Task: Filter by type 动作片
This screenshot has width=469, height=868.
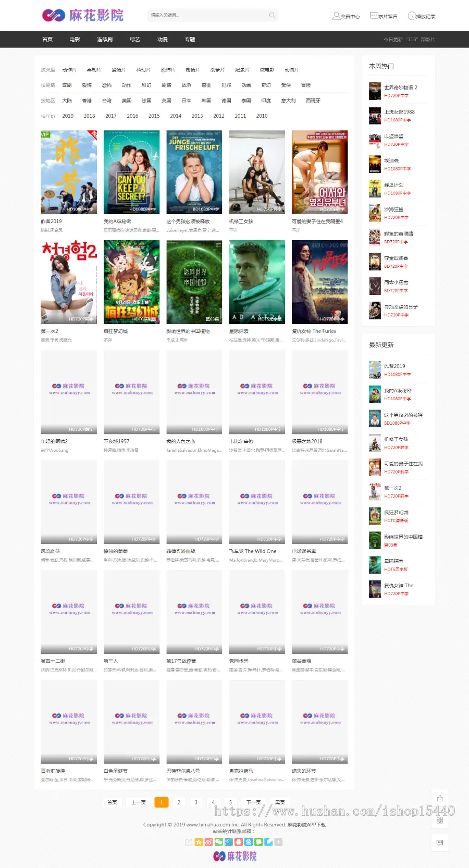Action: tap(69, 70)
